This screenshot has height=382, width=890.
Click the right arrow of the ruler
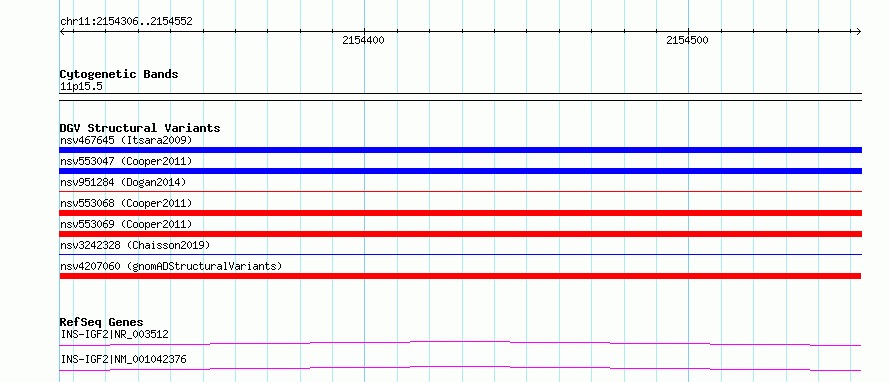tap(859, 31)
